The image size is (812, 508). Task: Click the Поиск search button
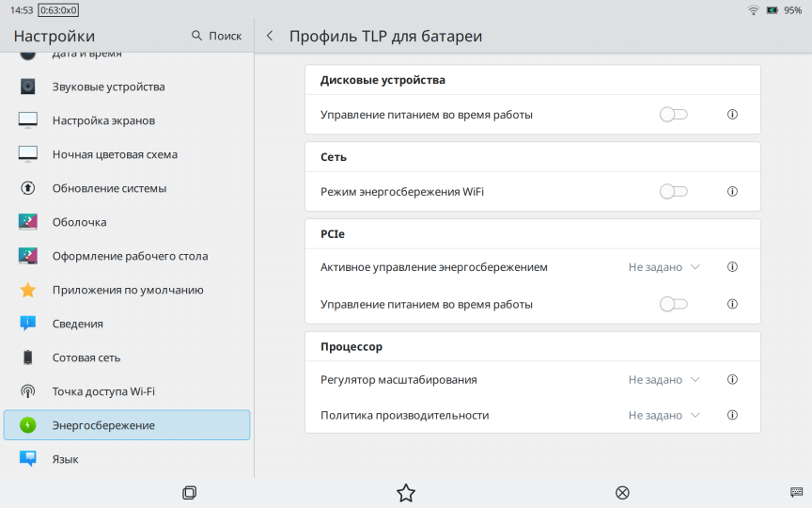tap(216, 36)
